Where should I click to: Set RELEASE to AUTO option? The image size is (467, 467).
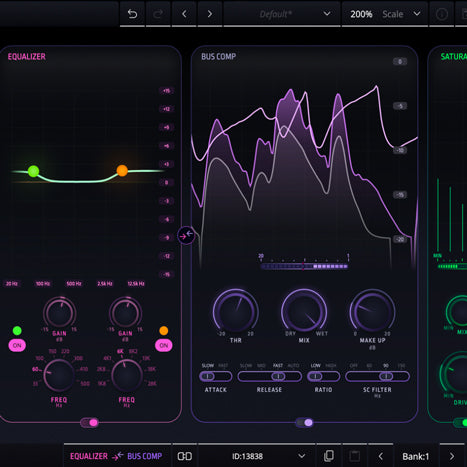(293, 366)
